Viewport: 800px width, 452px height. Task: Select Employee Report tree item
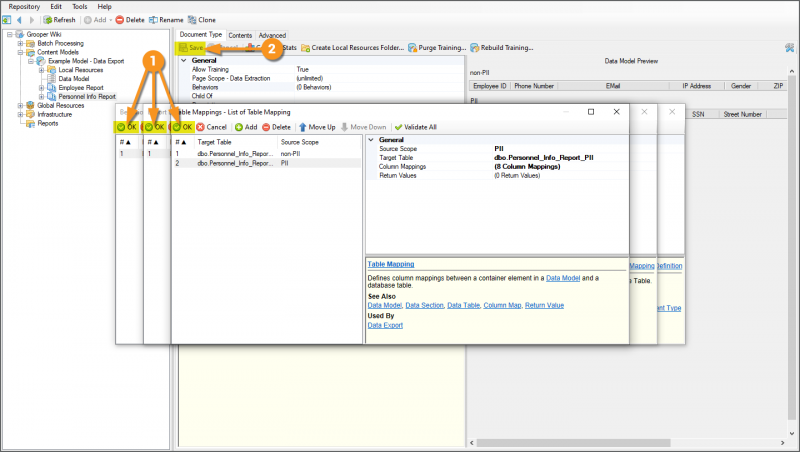[x=81, y=88]
